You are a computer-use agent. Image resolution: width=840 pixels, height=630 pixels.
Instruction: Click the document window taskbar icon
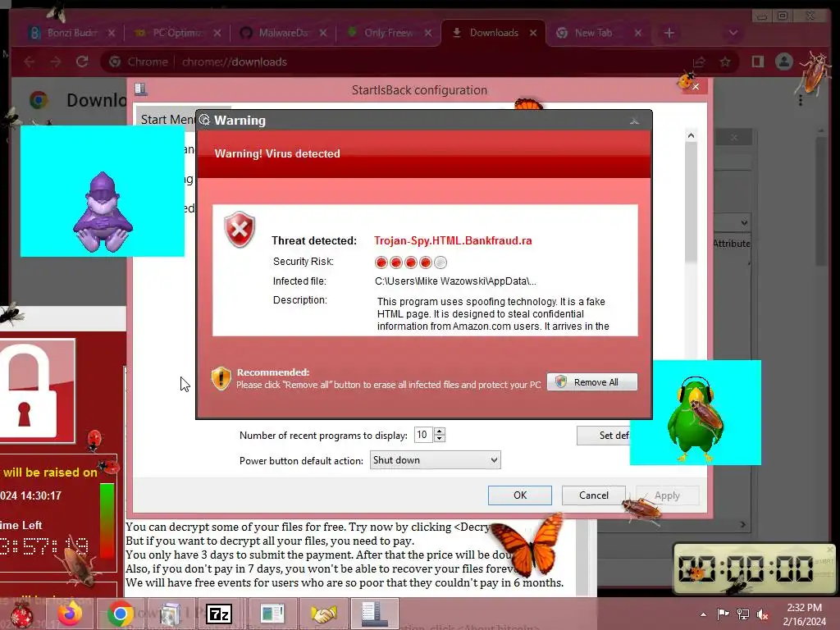[272, 614]
